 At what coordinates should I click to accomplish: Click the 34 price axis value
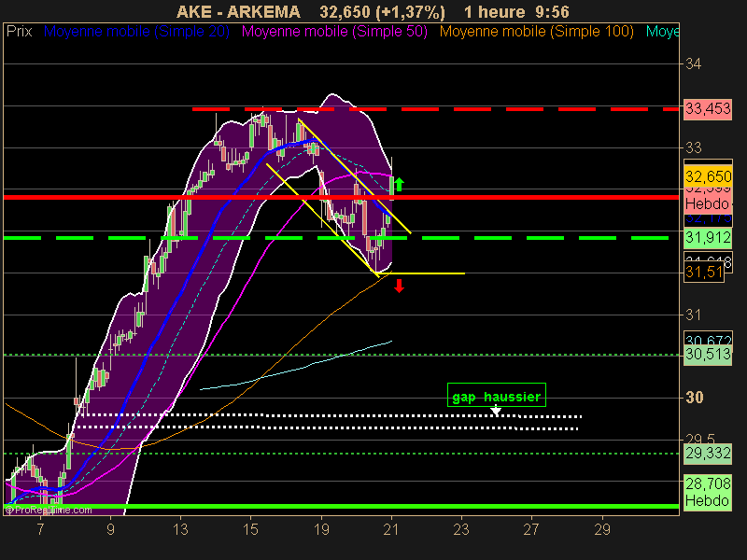tap(693, 63)
